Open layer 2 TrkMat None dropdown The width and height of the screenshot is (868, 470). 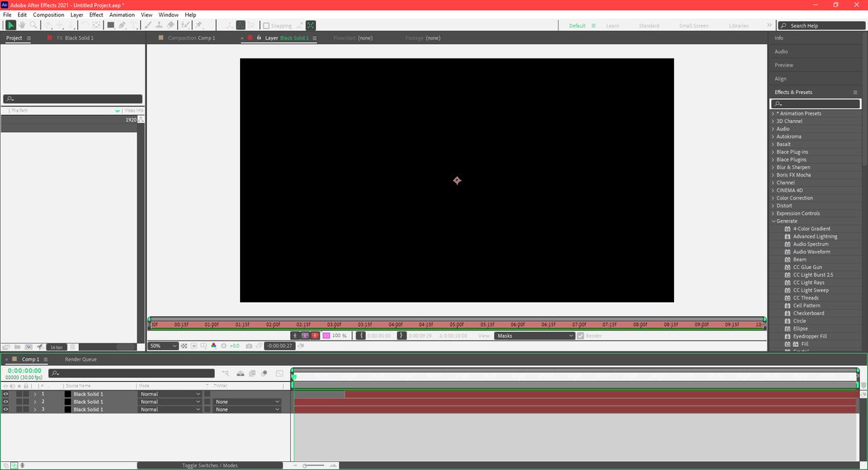tap(247, 401)
